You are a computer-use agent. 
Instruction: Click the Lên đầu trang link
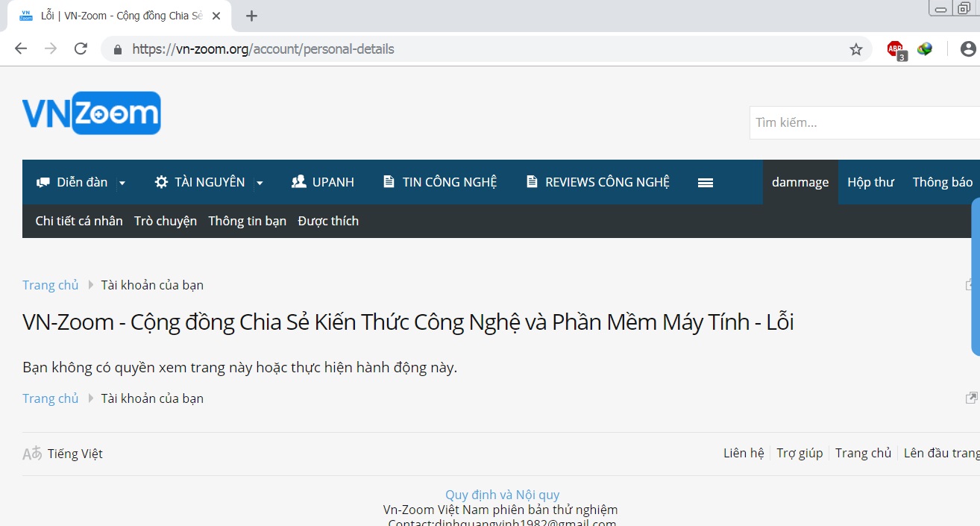pyautogui.click(x=941, y=453)
